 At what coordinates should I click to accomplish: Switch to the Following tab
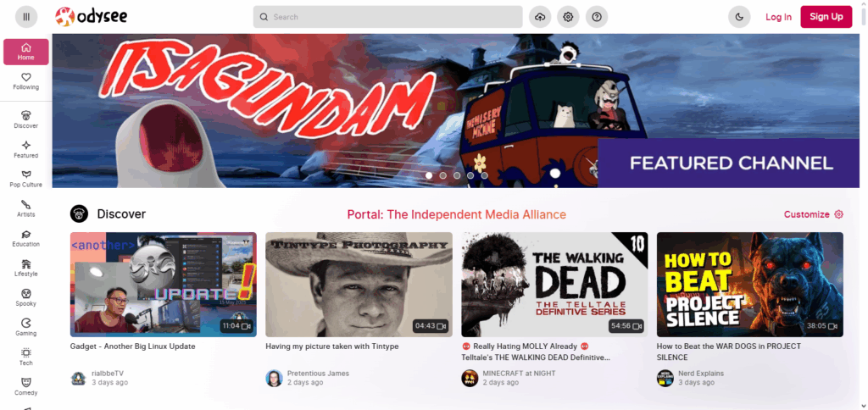coord(25,81)
